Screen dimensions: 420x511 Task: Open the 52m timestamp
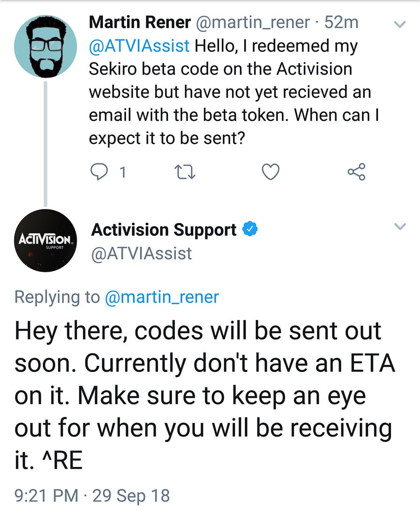(341, 23)
